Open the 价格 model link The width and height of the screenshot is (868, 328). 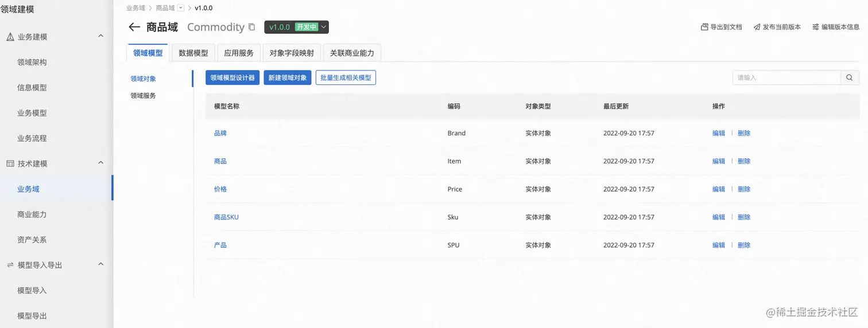(x=220, y=189)
